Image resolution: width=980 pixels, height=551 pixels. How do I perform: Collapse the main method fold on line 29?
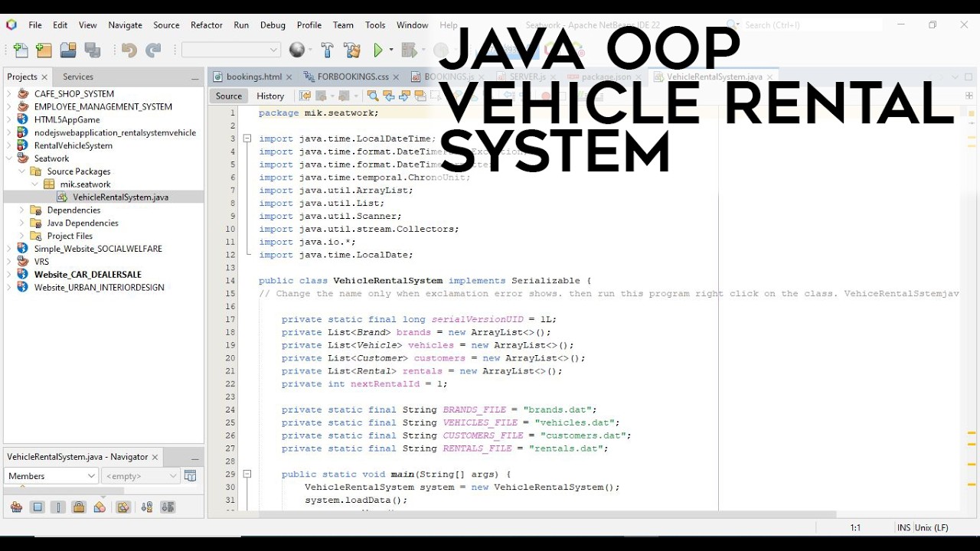(247, 474)
